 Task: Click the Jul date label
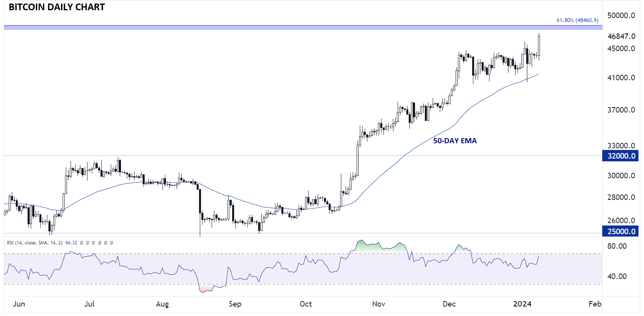point(89,304)
